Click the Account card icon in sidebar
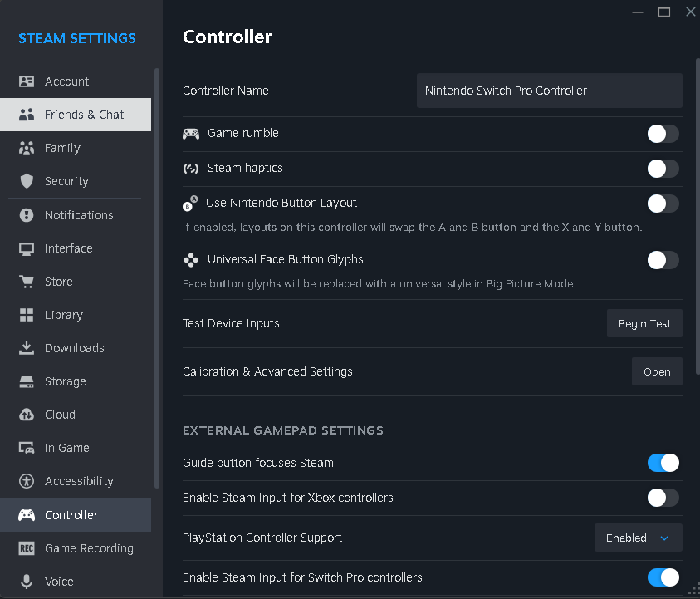Viewport: 700px width, 599px height. (x=27, y=81)
